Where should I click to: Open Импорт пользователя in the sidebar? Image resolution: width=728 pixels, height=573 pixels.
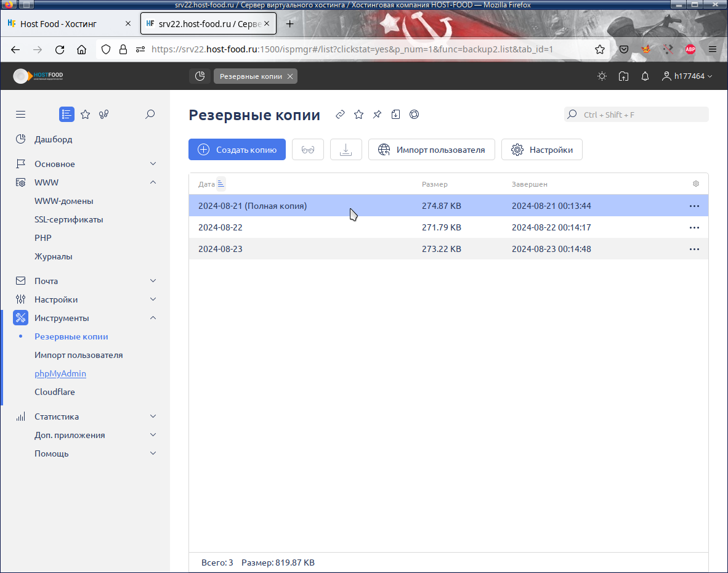[x=78, y=356]
